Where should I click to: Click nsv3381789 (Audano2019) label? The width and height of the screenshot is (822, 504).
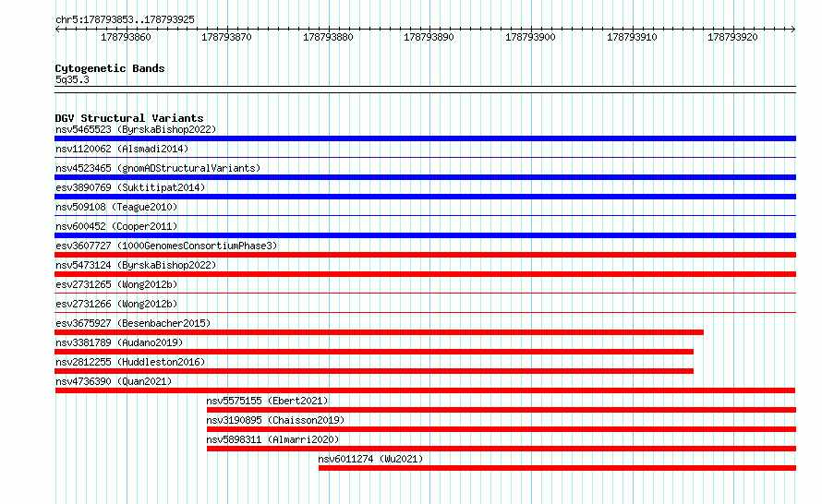point(119,342)
